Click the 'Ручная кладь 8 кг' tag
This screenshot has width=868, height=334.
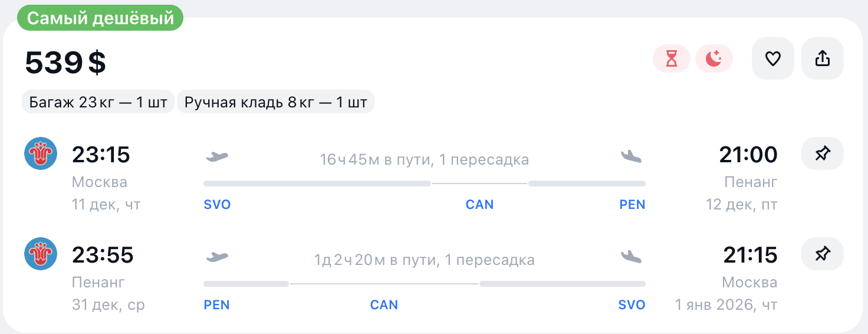point(275,102)
